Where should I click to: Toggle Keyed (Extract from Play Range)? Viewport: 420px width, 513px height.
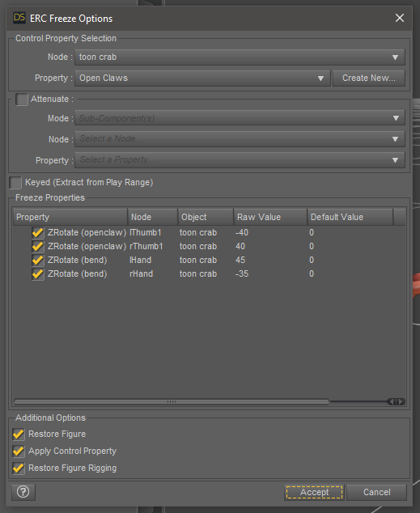[15, 183]
